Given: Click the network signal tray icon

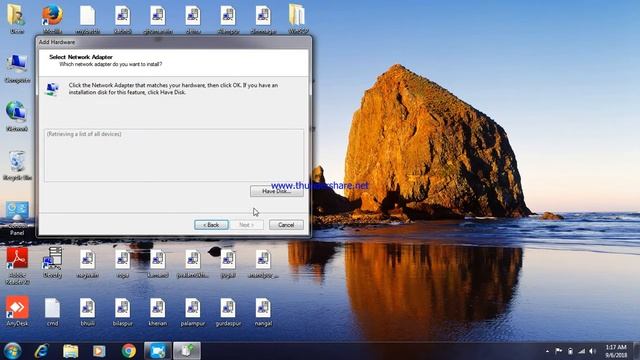Looking at the screenshot, I should click(x=582, y=351).
